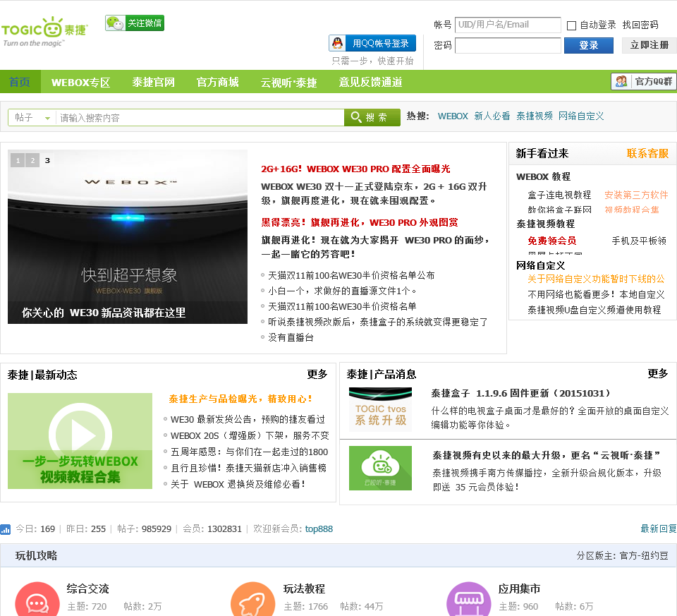Open TOGIC tvos 系统升级 thumbnail
Image resolution: width=677 pixels, height=616 pixels.
click(x=380, y=409)
